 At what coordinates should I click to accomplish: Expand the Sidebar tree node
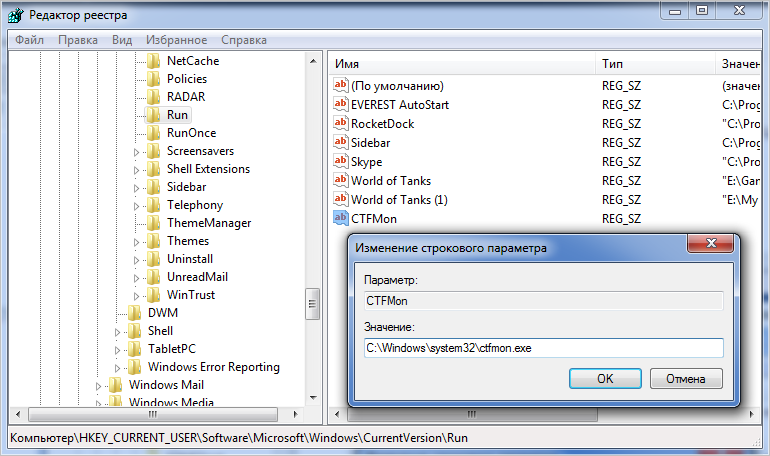click(137, 188)
